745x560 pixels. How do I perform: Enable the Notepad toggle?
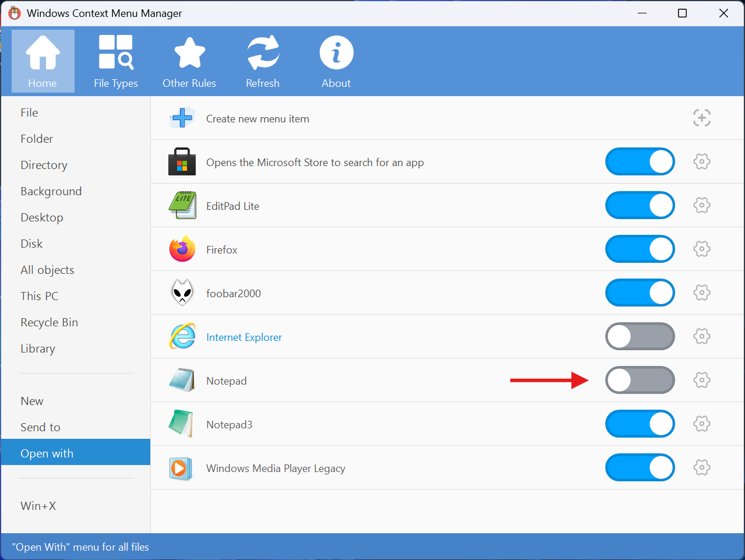(x=640, y=380)
